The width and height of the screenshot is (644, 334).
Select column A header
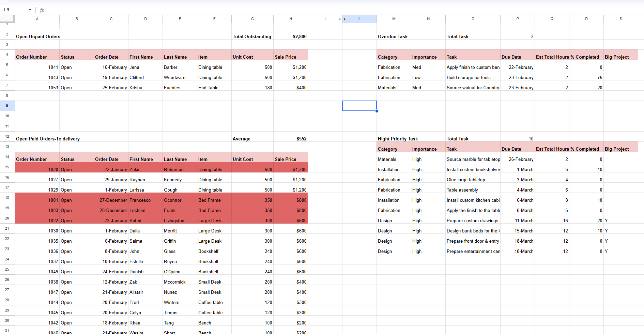pyautogui.click(x=37, y=19)
